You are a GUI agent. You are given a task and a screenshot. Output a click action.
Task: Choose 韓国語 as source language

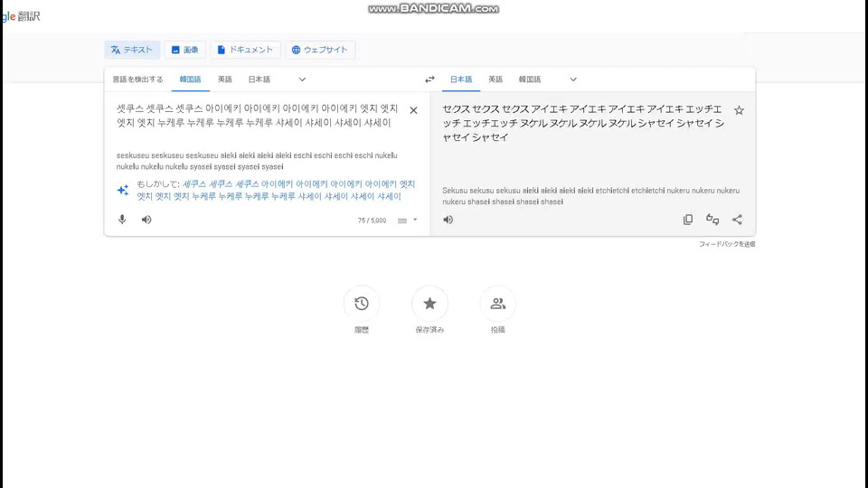[x=190, y=80]
